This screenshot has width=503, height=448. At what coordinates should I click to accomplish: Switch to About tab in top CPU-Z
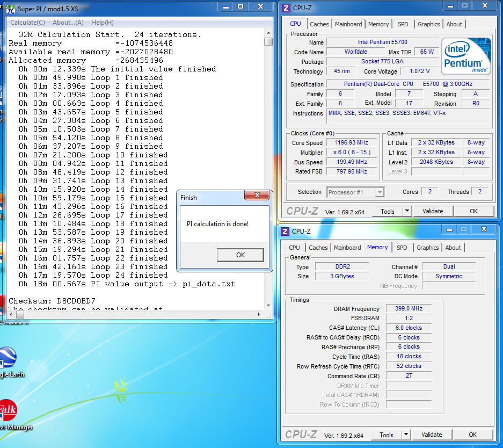pos(454,24)
